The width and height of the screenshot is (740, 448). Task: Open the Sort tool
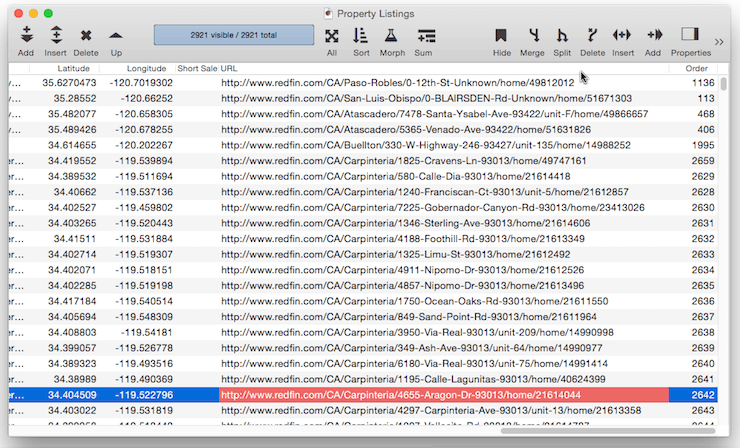pyautogui.click(x=361, y=35)
